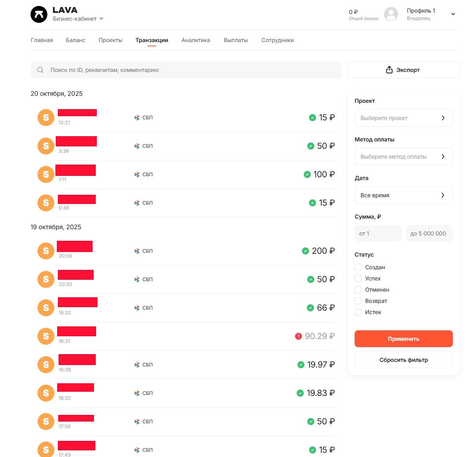
Task: Click the red error icon beside 90.29 ₽
Action: pyautogui.click(x=299, y=336)
